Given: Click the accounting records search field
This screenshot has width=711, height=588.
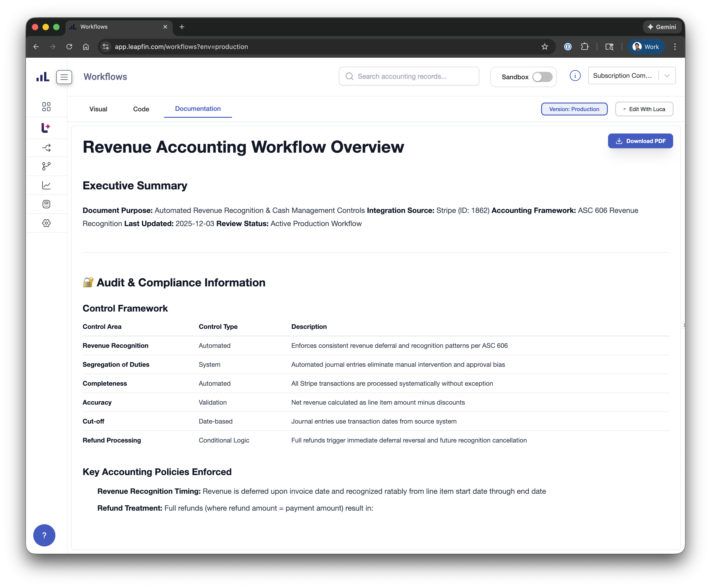Looking at the screenshot, I should pyautogui.click(x=409, y=76).
